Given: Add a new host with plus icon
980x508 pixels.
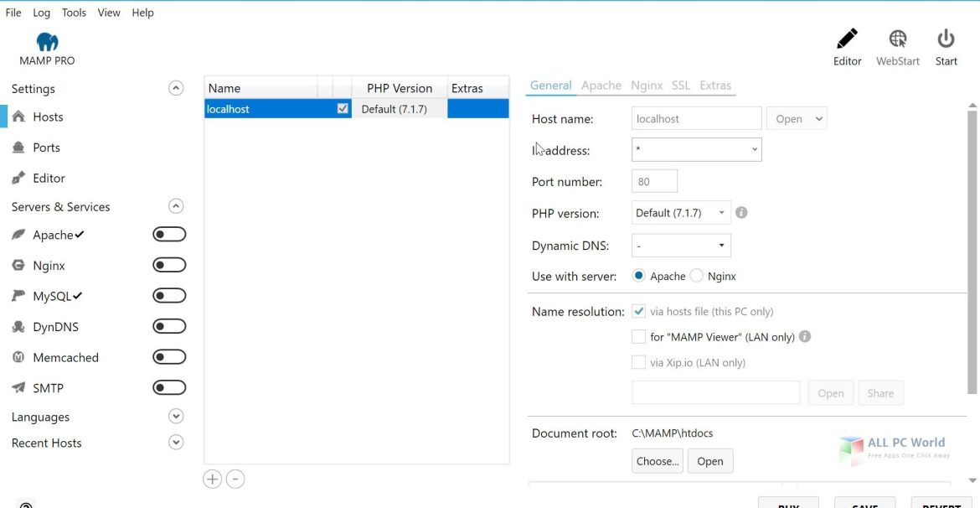Looking at the screenshot, I should tap(213, 479).
